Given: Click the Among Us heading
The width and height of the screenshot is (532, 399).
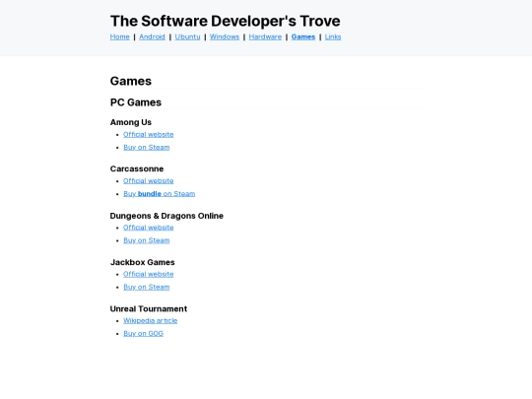Looking at the screenshot, I should [131, 122].
